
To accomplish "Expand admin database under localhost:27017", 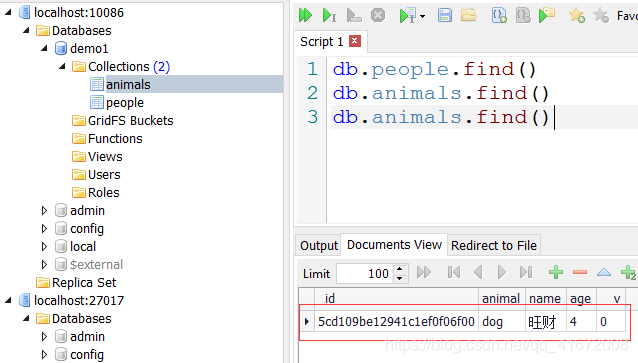I will point(44,337).
